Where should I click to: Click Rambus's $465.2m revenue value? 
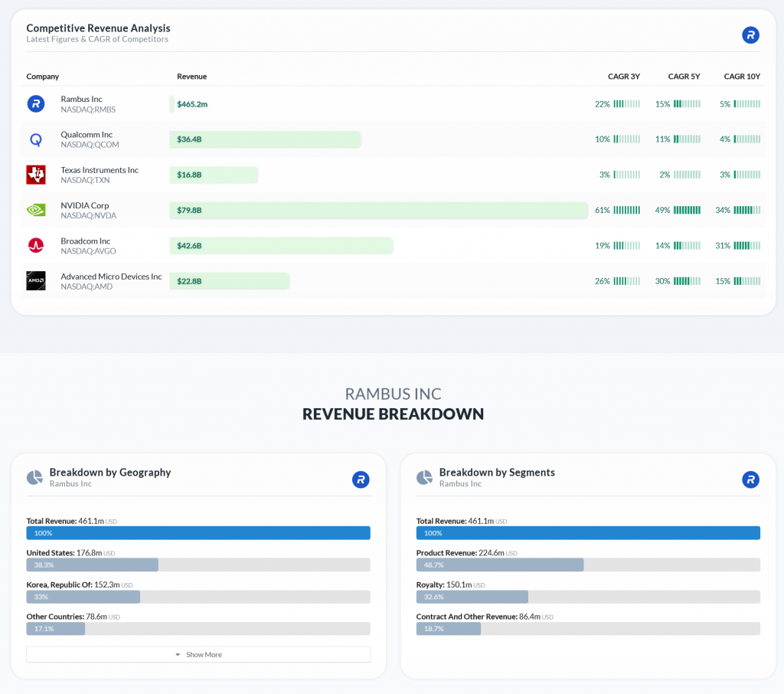pyautogui.click(x=192, y=104)
